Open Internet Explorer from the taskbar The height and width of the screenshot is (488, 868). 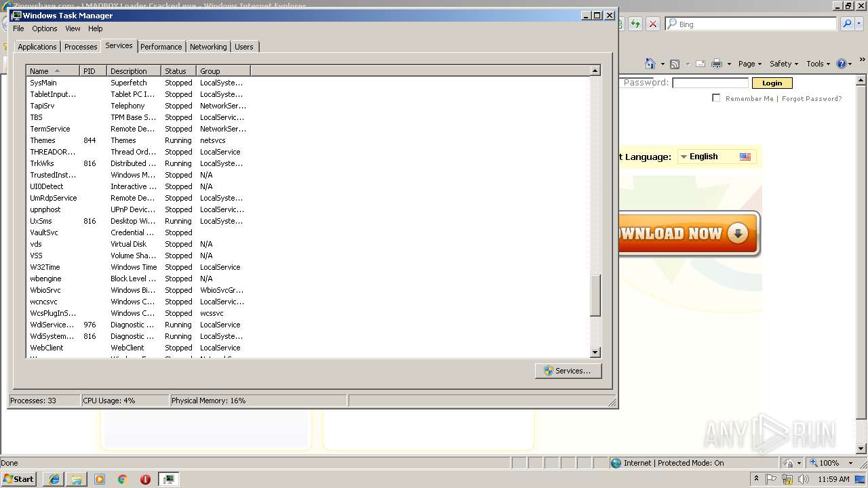click(54, 479)
